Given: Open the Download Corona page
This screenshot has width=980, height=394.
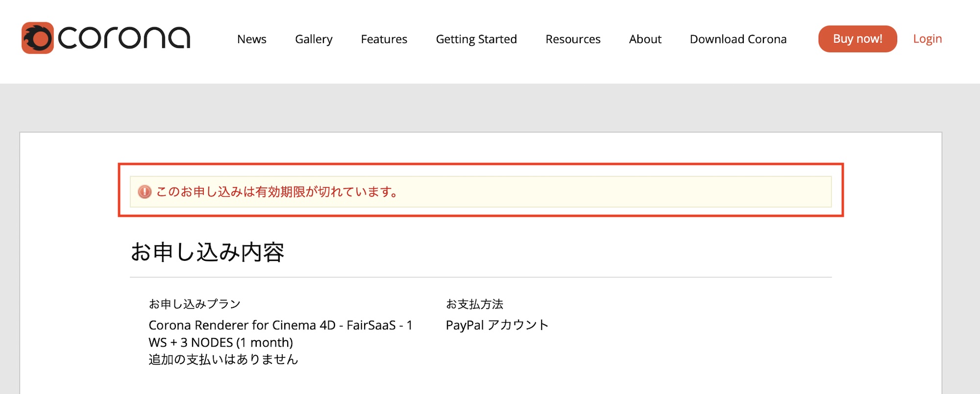Looking at the screenshot, I should [x=738, y=39].
